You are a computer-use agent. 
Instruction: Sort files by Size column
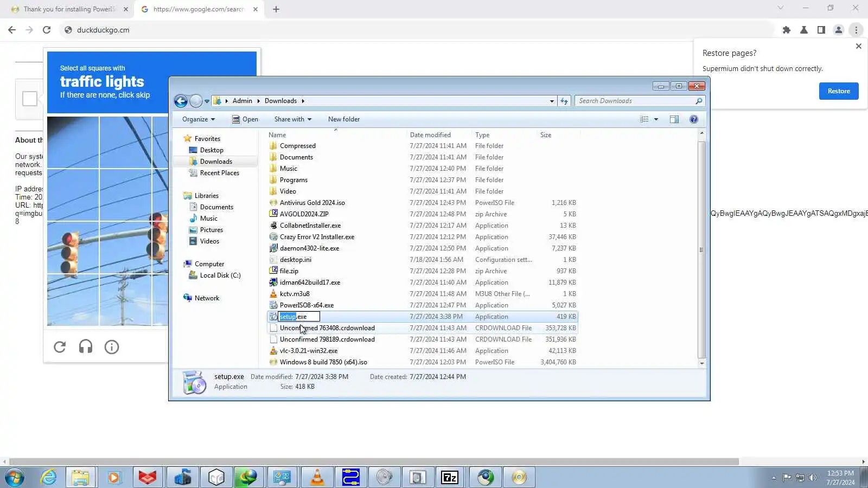point(558,135)
